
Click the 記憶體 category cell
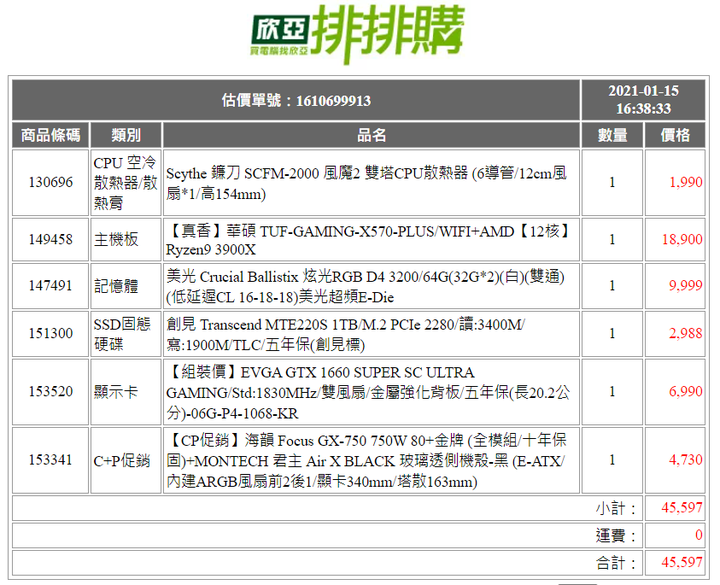click(126, 286)
